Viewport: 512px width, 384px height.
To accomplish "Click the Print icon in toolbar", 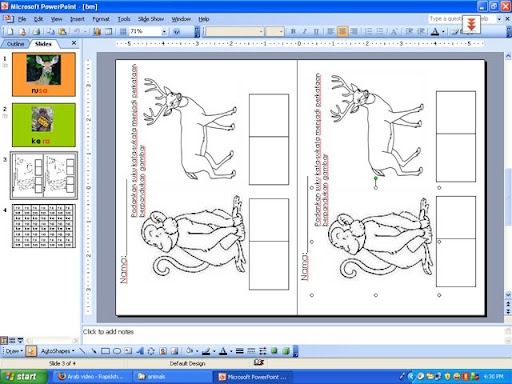I will 36,32.
